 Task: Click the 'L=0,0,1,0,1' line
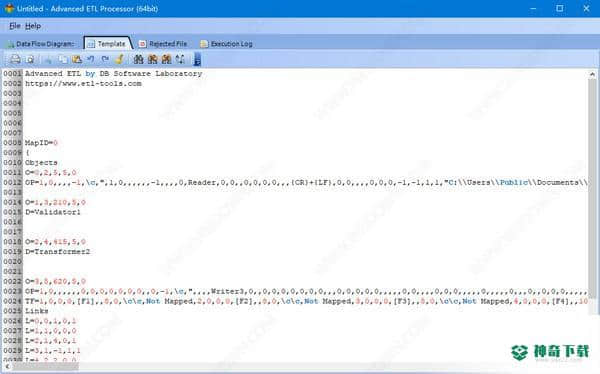[x=51, y=321]
